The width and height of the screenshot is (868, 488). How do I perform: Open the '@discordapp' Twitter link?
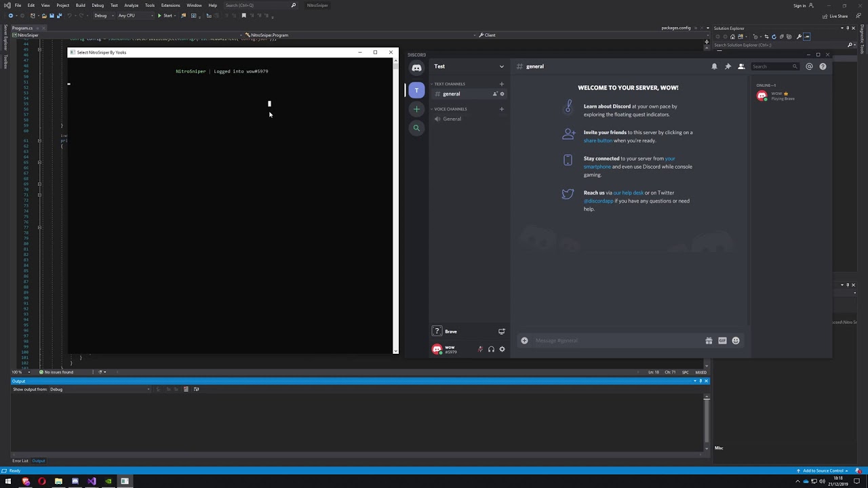point(598,201)
